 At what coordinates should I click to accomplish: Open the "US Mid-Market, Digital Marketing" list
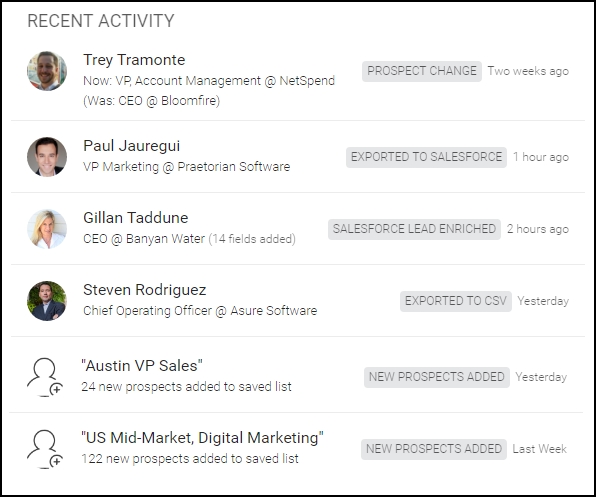tap(202, 438)
